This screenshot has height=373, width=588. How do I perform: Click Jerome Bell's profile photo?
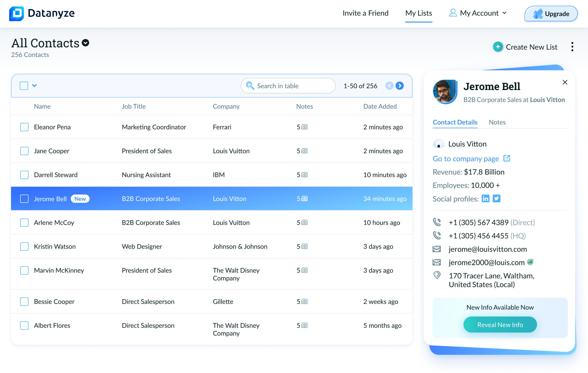(445, 92)
